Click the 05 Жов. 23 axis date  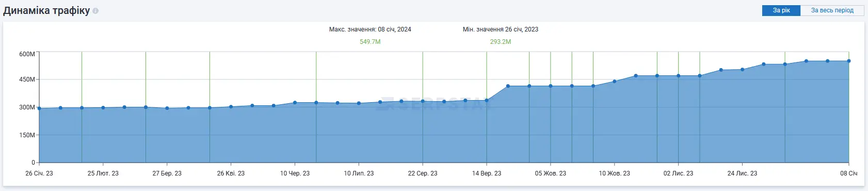point(551,173)
